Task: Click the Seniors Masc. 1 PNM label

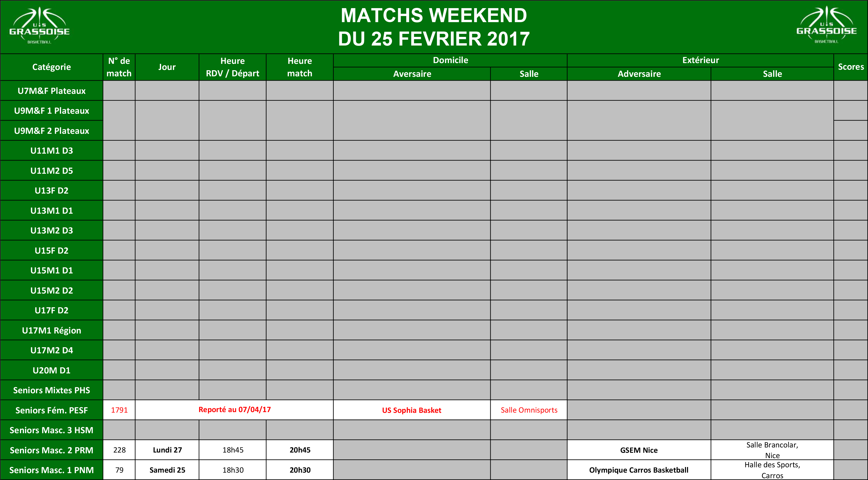Action: pos(52,470)
